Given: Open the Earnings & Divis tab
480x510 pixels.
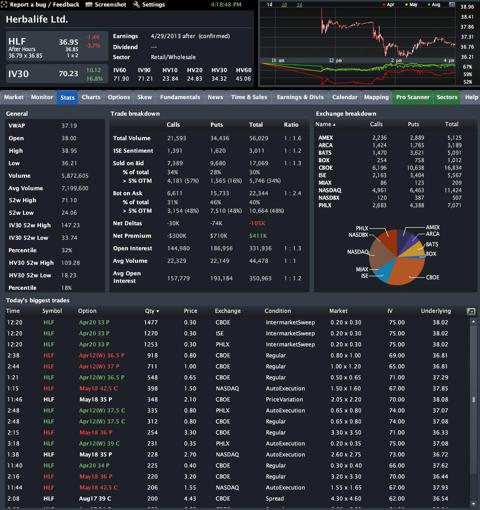Looking at the screenshot, I should click(300, 97).
